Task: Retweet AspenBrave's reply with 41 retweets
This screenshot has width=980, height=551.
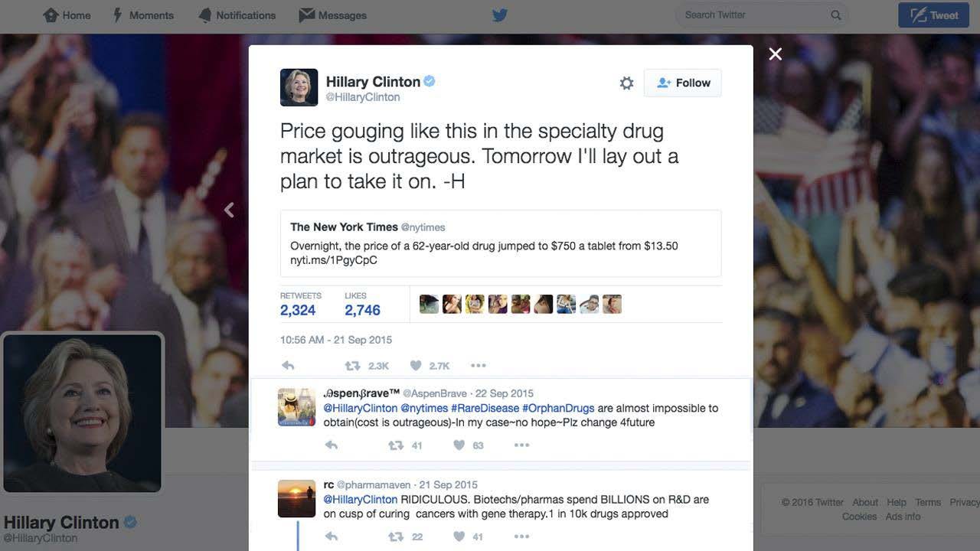Action: point(405,445)
